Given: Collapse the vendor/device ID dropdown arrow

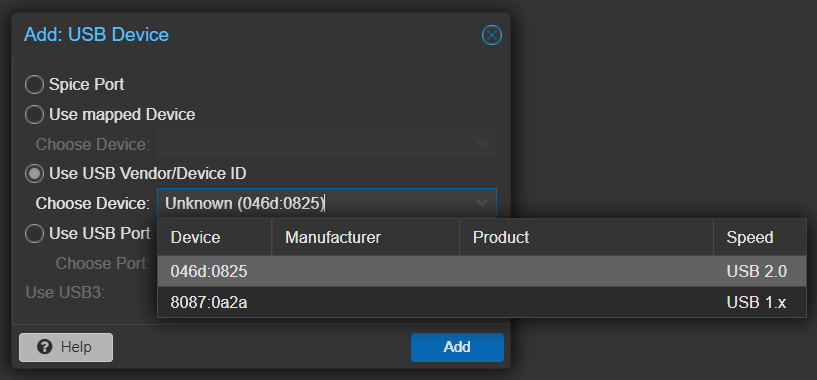Looking at the screenshot, I should [482, 203].
